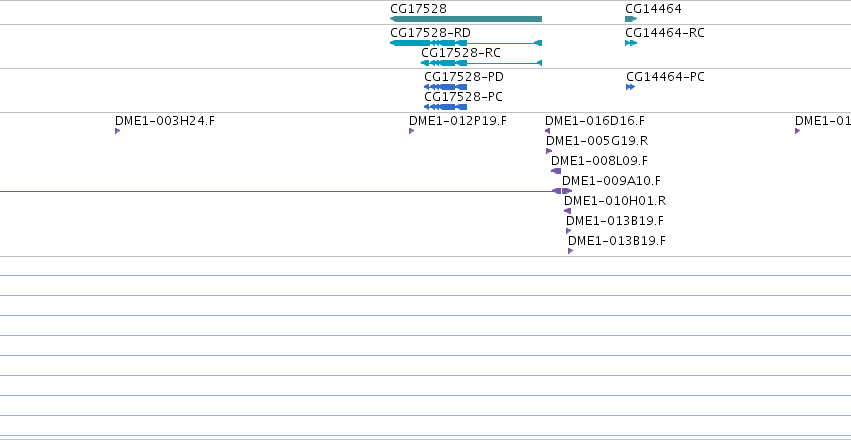Screen dimensions: 851x440
Task: Open the CG14464-PC protein label
Action: pyautogui.click(x=665, y=76)
